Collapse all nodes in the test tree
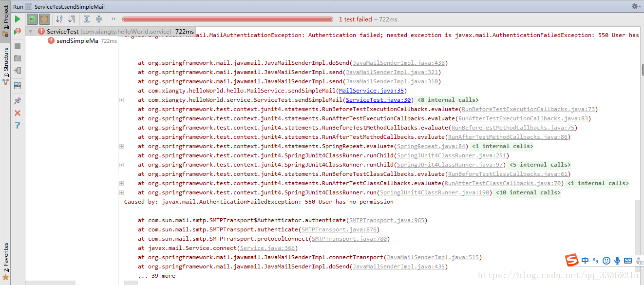 [x=99, y=19]
